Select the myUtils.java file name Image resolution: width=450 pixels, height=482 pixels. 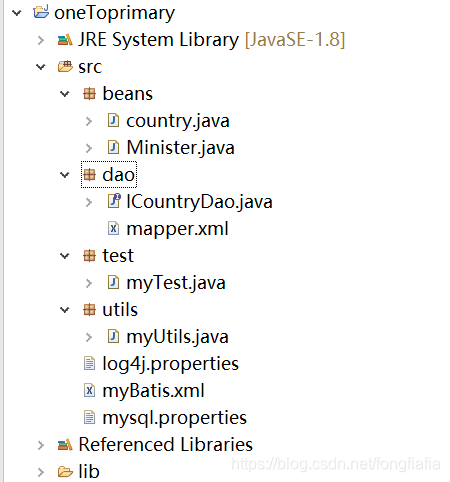coord(177,337)
